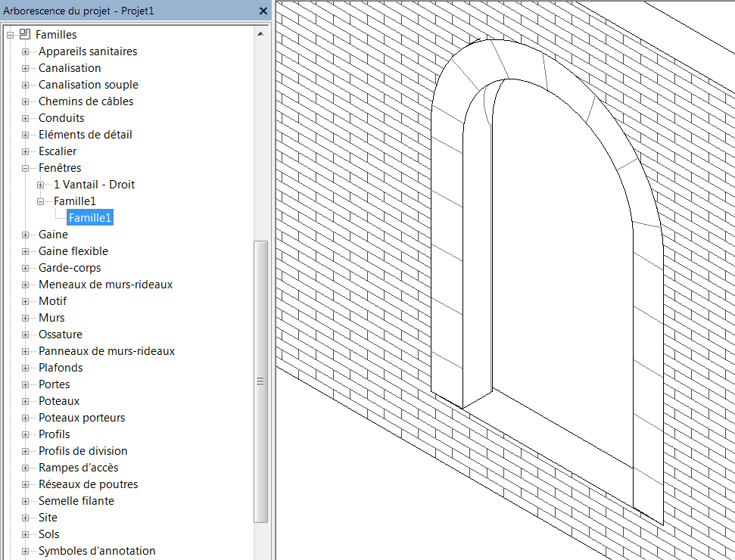Expand the Panneaux de murs-rideaux category
Viewport: 735px width, 560px height.
click(26, 350)
